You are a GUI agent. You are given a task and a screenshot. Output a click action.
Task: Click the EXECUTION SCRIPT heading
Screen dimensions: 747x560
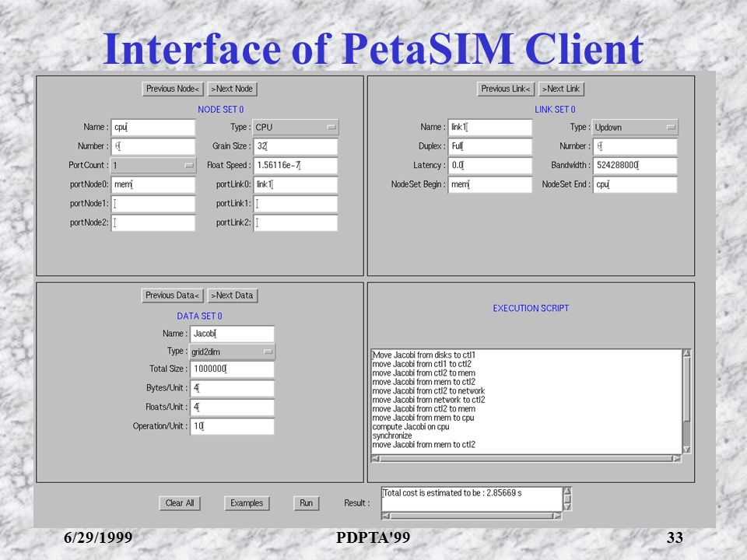tap(531, 309)
